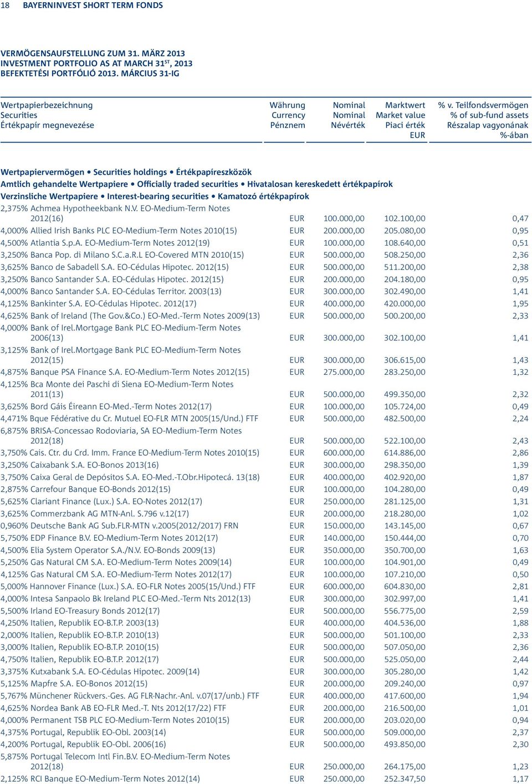Image resolution: width=532 pixels, height=784 pixels.
Task: Click row '2,125% RCI Banque EO-Medium-Term Notes'
Action: coord(264,778)
